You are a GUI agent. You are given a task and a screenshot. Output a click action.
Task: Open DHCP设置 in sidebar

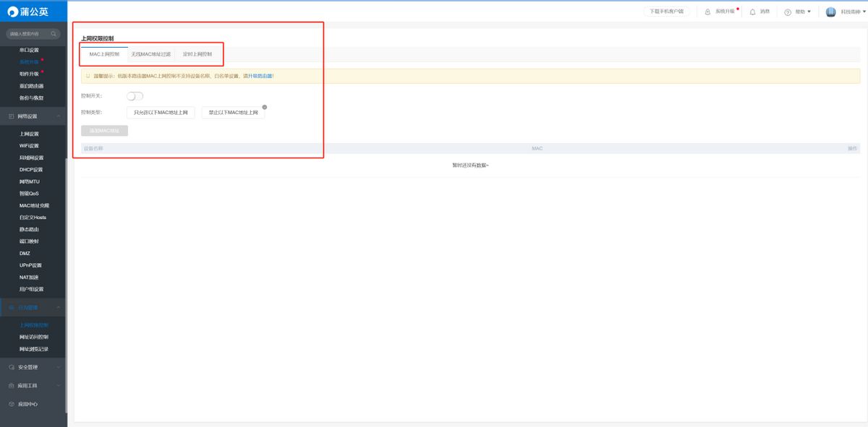31,170
